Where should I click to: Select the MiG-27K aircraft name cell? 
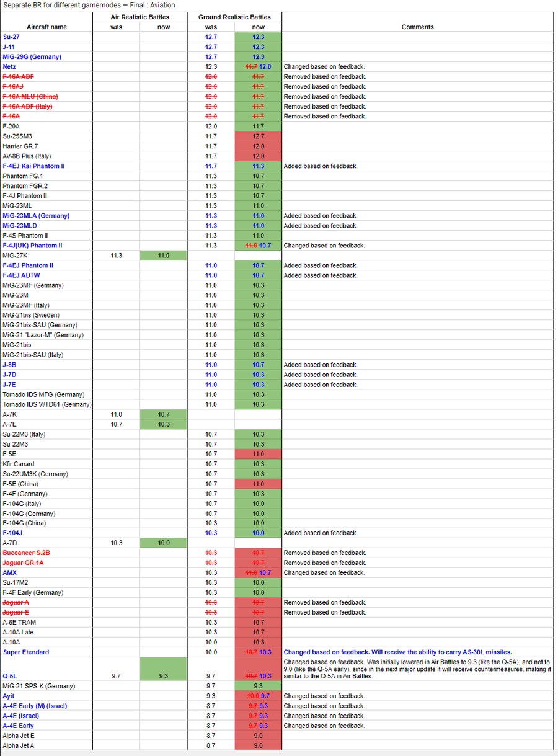[x=46, y=256]
